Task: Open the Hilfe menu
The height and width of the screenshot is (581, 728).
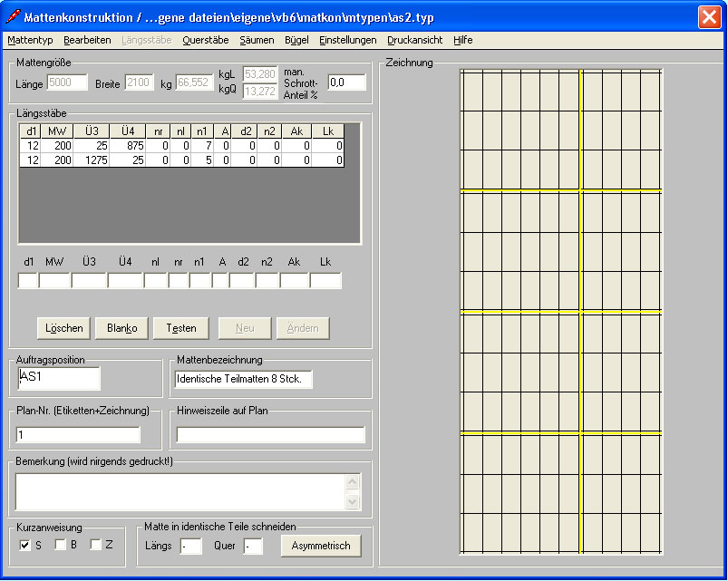Action: point(463,40)
